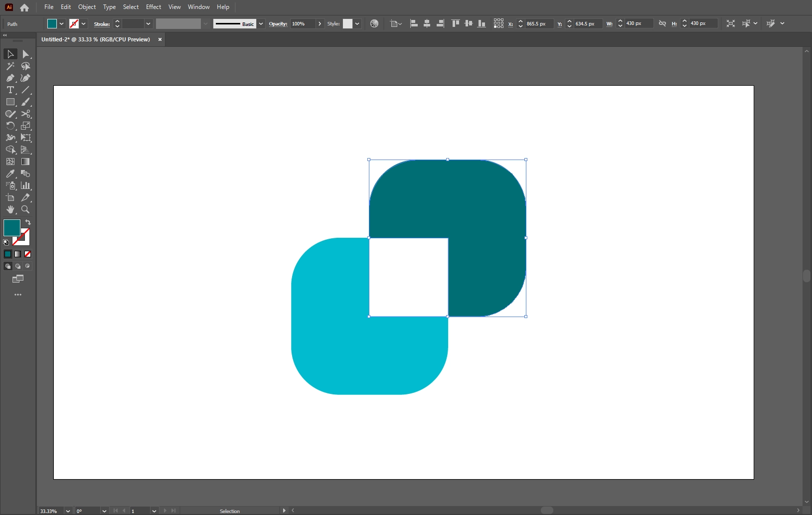Open the fill color dropdown arrow
This screenshot has width=812, height=515.
[62, 23]
